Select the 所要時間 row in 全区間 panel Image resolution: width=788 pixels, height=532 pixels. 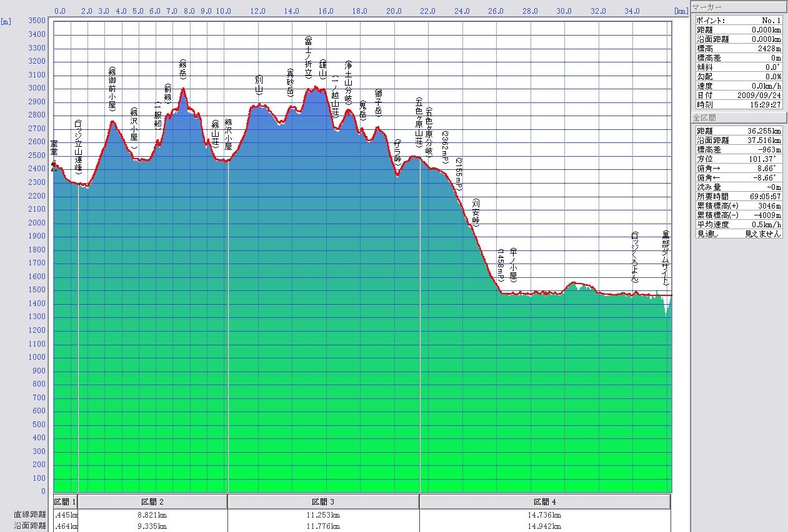739,196
